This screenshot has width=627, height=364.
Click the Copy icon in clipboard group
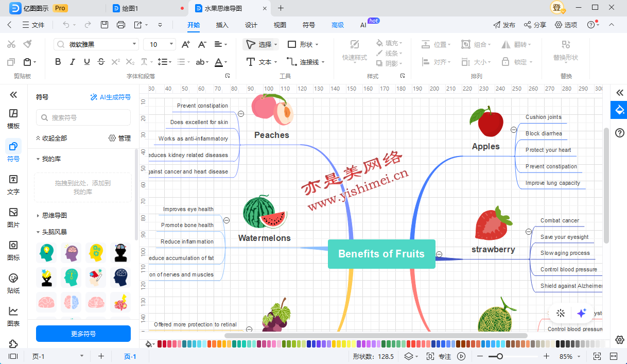11,62
